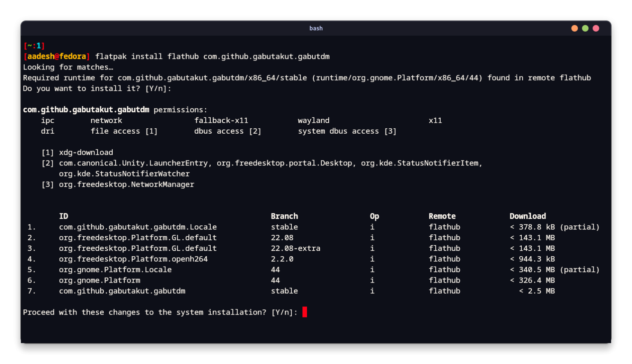632x364 pixels.
Task: Select the bash title in the title bar
Action: coord(316,28)
